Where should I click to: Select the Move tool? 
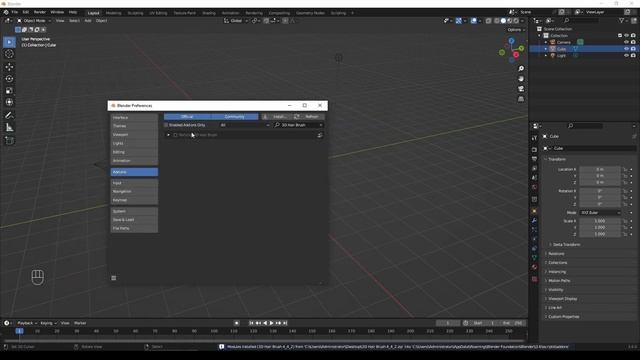pyautogui.click(x=9, y=67)
